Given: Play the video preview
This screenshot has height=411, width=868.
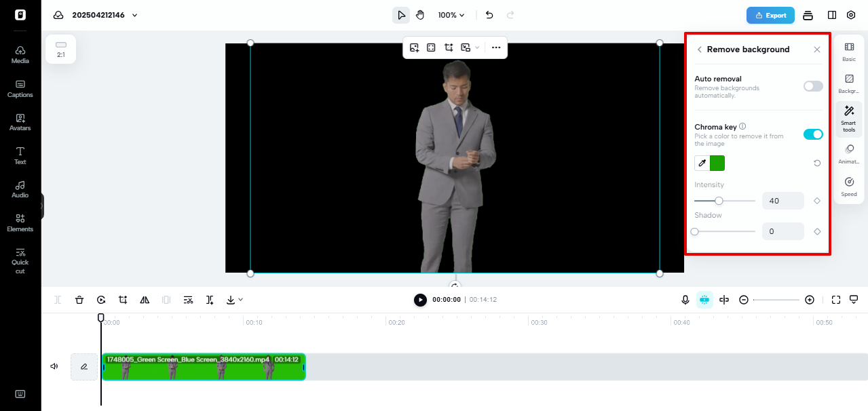Looking at the screenshot, I should tap(421, 300).
